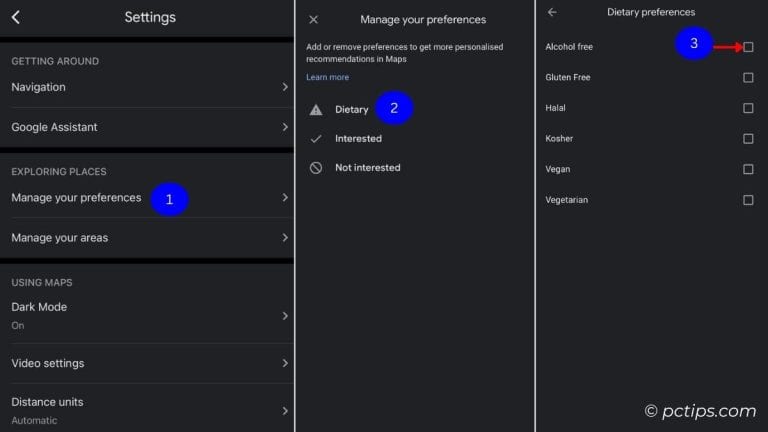Tick the Gluten Free checkbox
This screenshot has height=432, width=768.
748,77
